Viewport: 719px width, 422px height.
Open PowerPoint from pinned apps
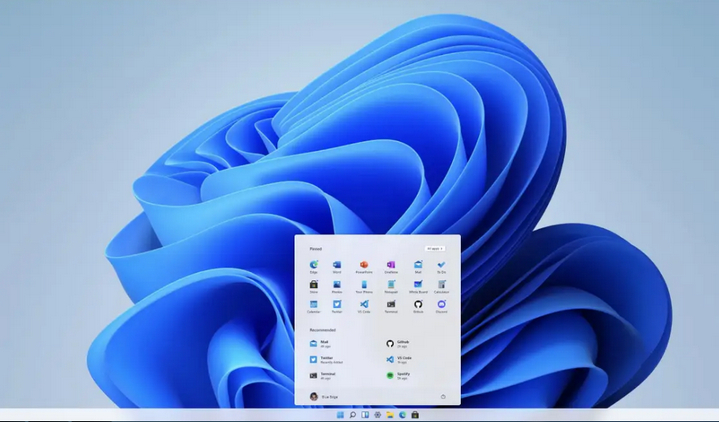[364, 267]
